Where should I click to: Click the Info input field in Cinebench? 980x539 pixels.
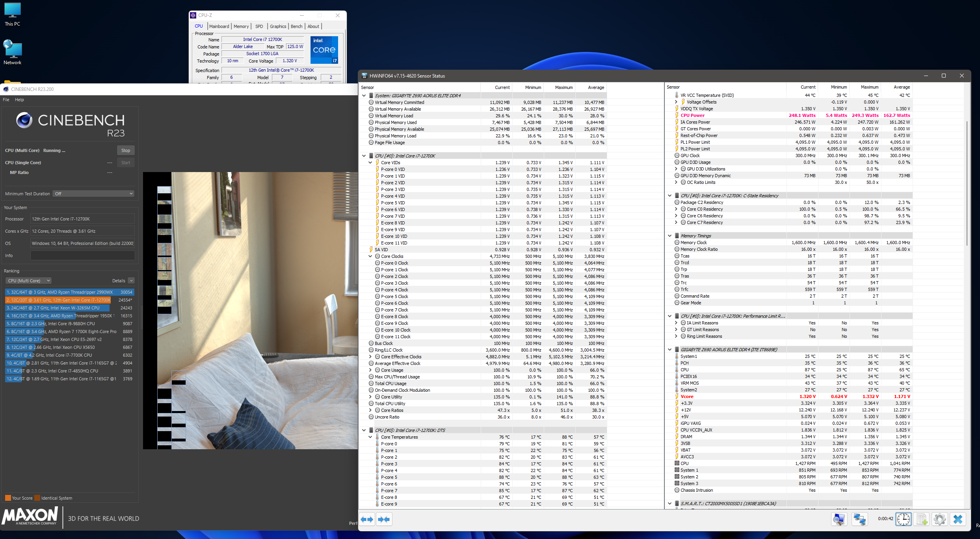[x=83, y=256]
